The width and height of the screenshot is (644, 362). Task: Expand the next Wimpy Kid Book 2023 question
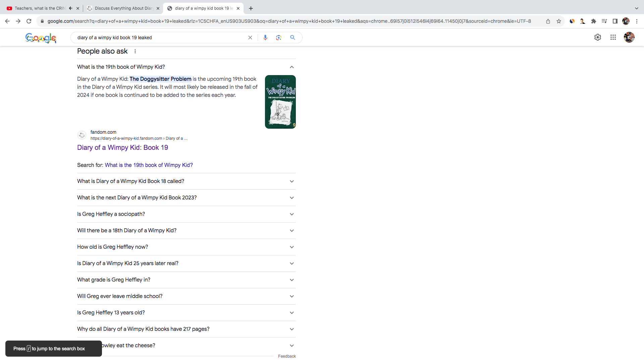[x=186, y=198]
